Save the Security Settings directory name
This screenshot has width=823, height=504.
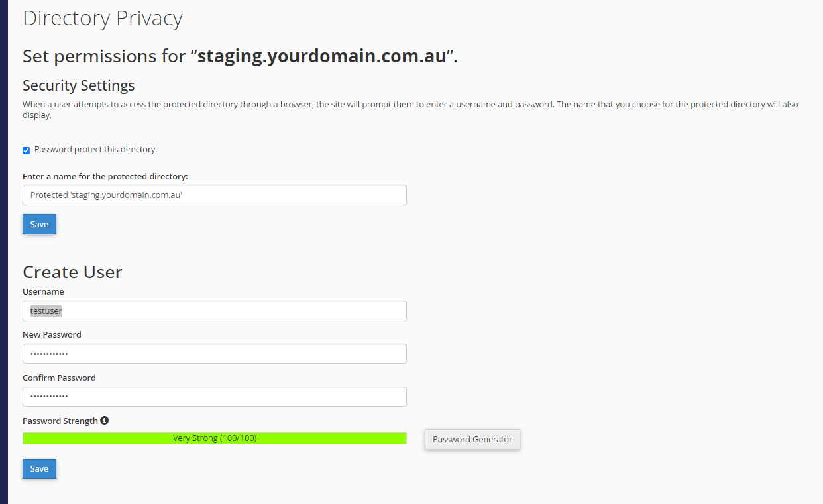(x=40, y=225)
